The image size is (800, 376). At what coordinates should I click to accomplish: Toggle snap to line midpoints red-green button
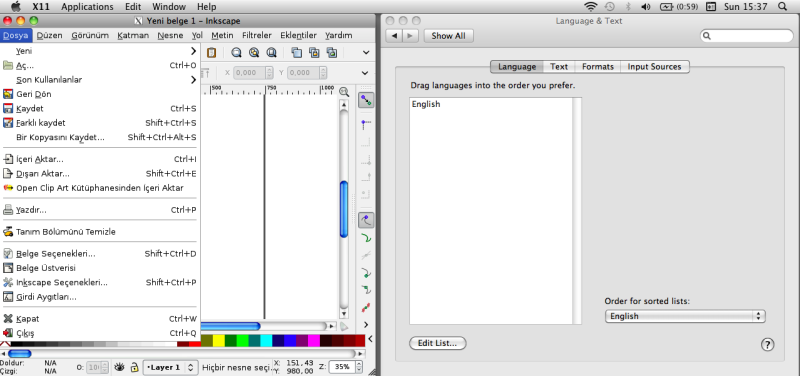366,308
